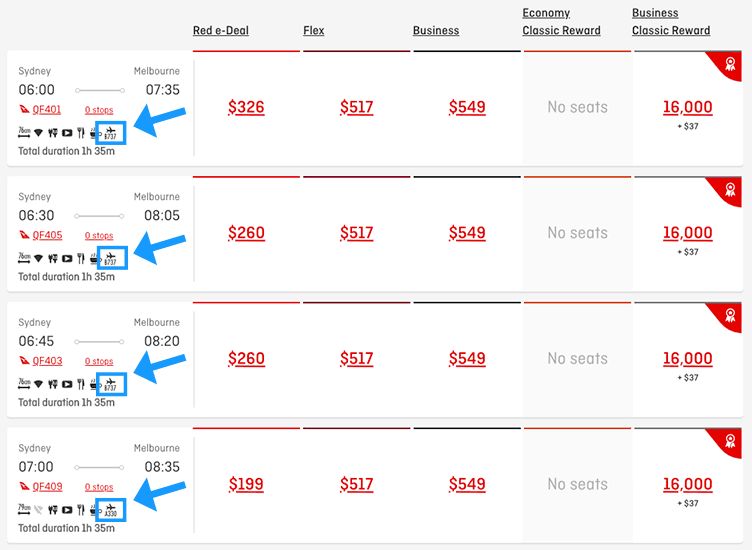Open the Business Classic Reward column header
Image resolution: width=752 pixels, height=550 pixels.
(671, 22)
